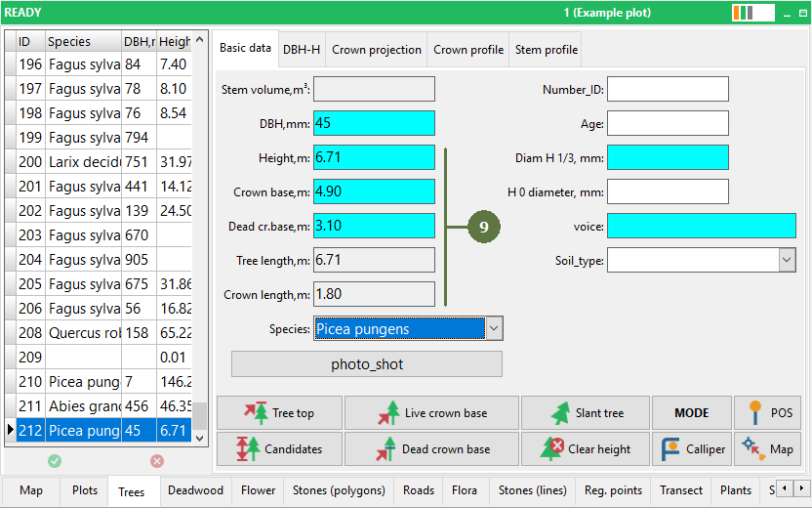The height and width of the screenshot is (508, 812).
Task: Click the DBH column header
Action: coord(139,41)
